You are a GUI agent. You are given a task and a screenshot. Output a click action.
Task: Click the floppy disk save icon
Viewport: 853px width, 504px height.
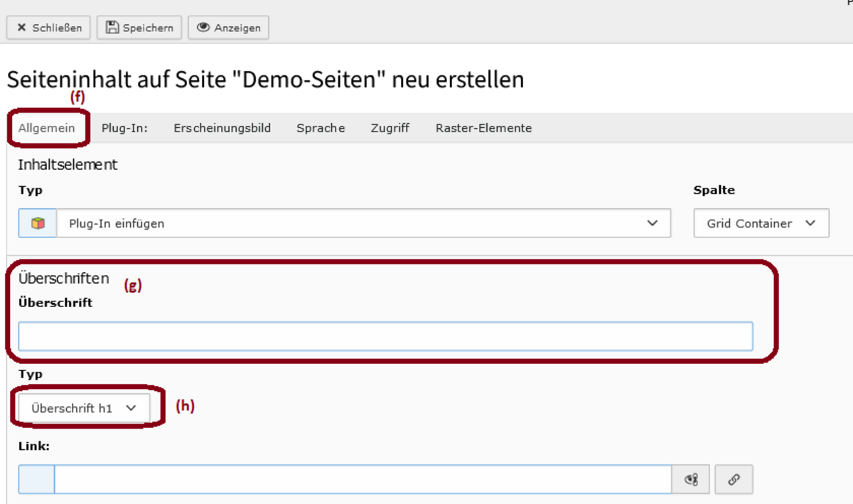112,28
